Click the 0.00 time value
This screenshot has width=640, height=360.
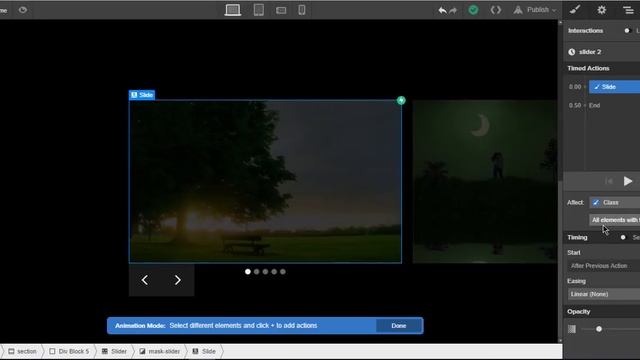575,87
